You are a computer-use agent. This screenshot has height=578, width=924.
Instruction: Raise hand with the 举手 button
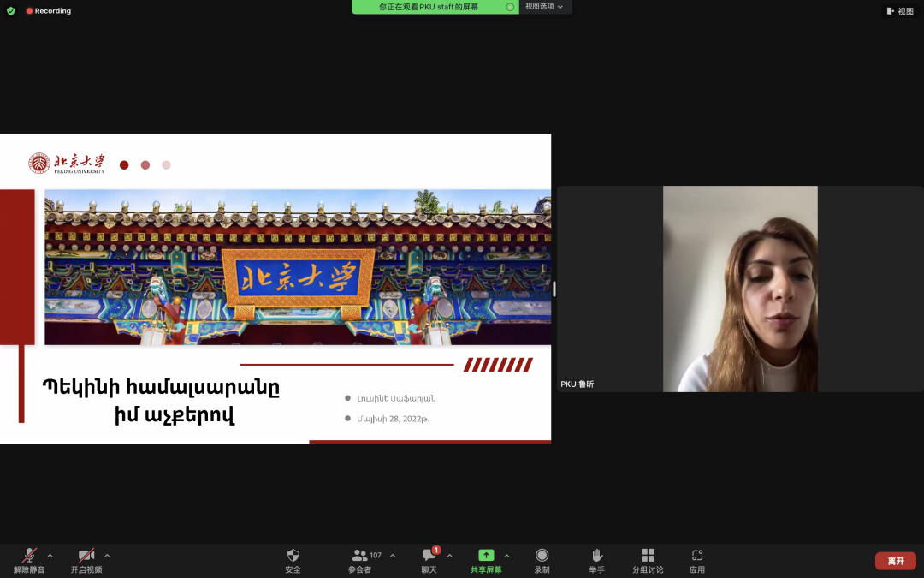pyautogui.click(x=597, y=561)
